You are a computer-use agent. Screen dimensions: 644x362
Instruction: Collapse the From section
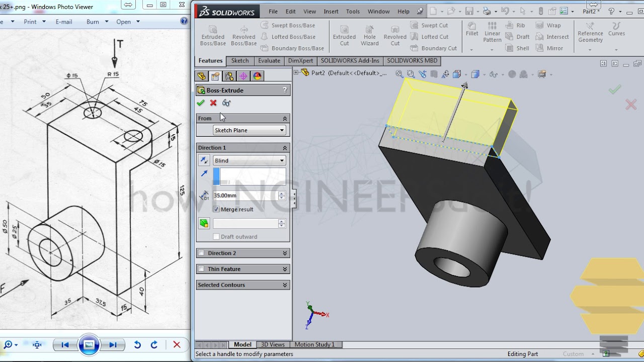coord(285,118)
